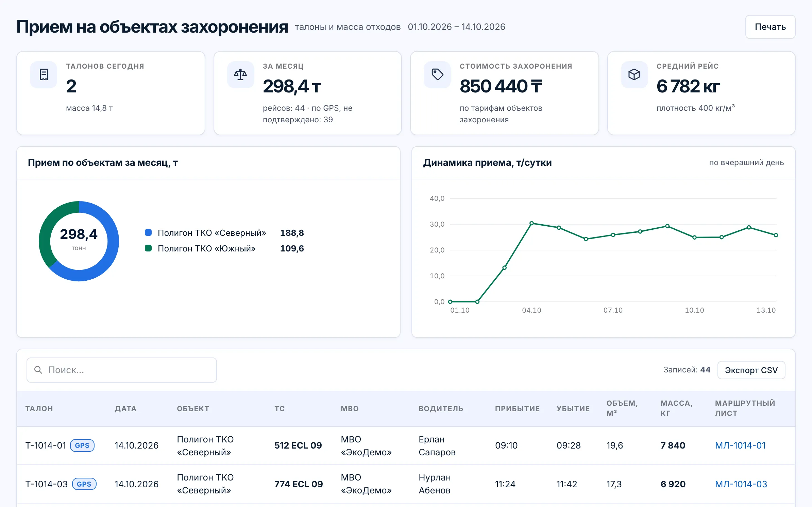Click driver name Нурлан Абенов
This screenshot has height=507, width=812.
tap(435, 484)
